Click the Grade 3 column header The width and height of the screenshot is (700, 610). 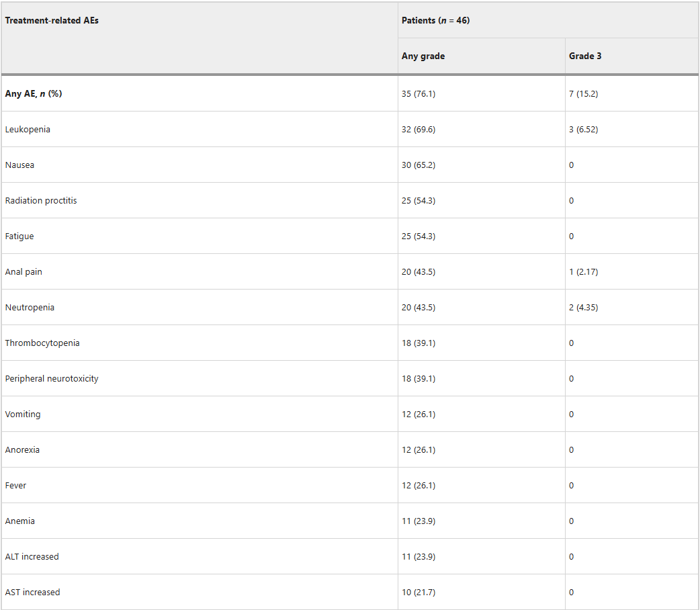(x=585, y=56)
